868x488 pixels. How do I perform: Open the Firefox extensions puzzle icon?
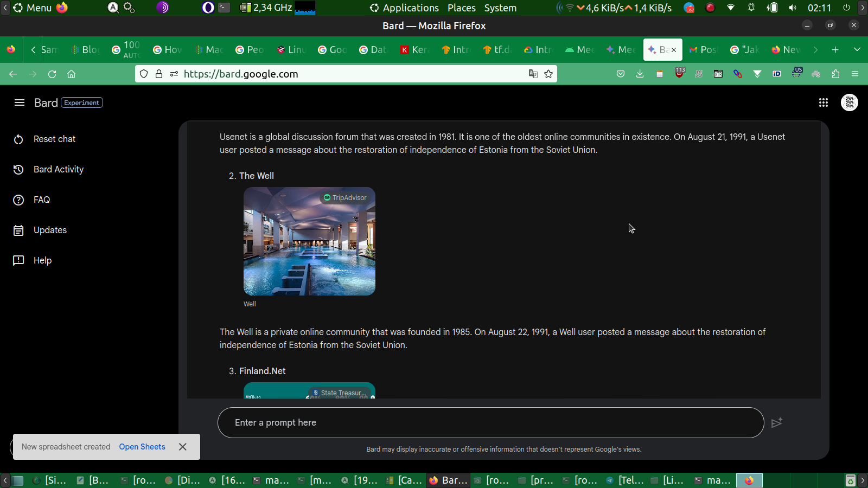(x=835, y=74)
